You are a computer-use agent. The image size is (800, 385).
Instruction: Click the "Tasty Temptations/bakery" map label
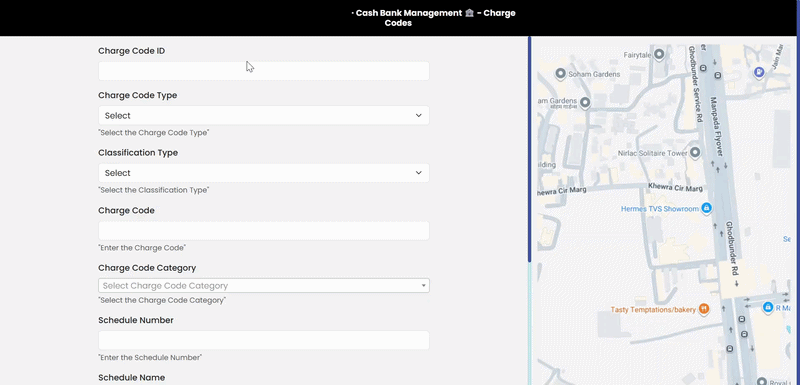(x=653, y=310)
